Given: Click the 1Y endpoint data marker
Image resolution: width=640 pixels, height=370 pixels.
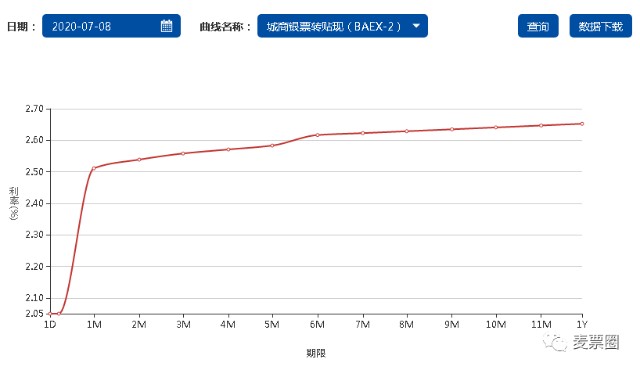Looking at the screenshot, I should tap(582, 124).
